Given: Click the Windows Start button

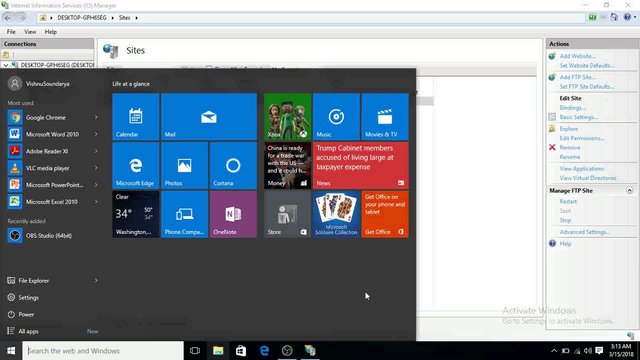Looking at the screenshot, I should [x=11, y=351].
